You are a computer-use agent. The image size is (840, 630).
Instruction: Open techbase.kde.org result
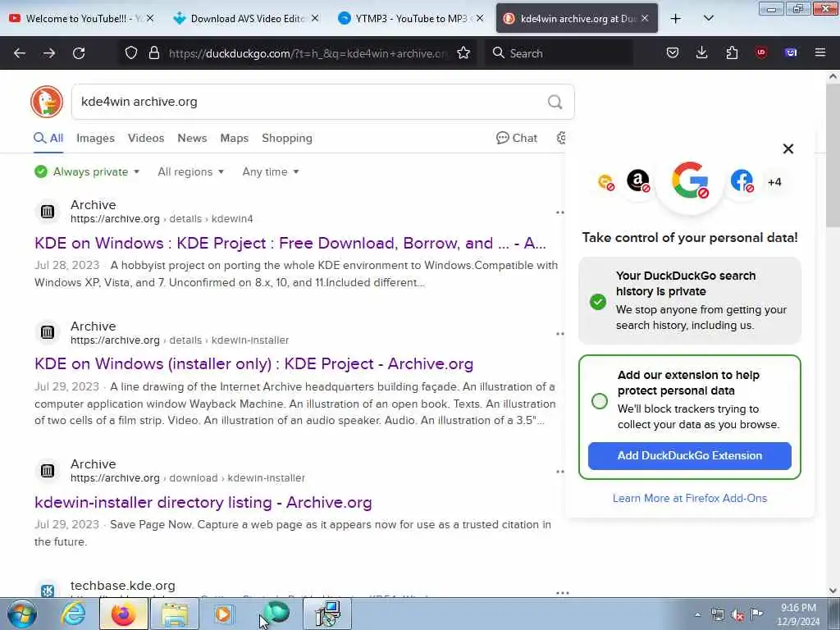pos(123,586)
